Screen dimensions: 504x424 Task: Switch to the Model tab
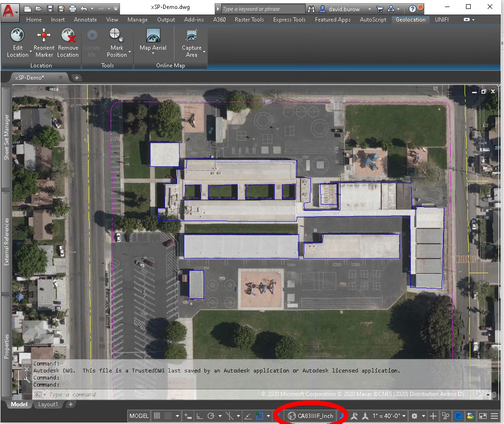click(x=19, y=404)
